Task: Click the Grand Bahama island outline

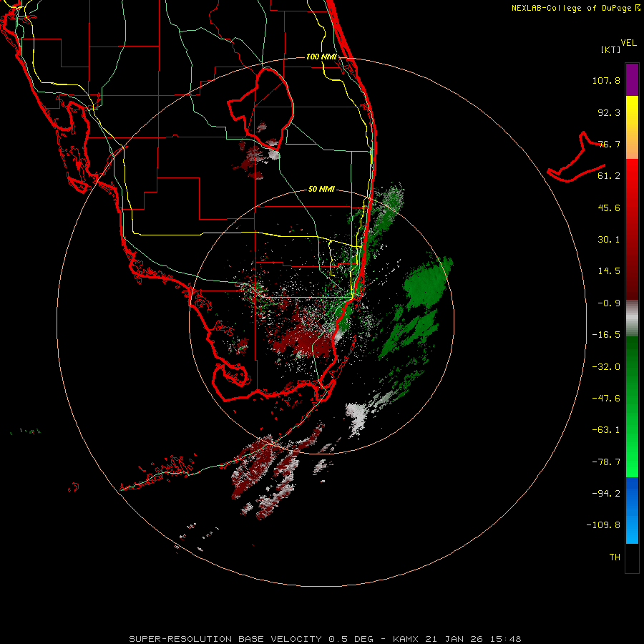Action: point(576,157)
